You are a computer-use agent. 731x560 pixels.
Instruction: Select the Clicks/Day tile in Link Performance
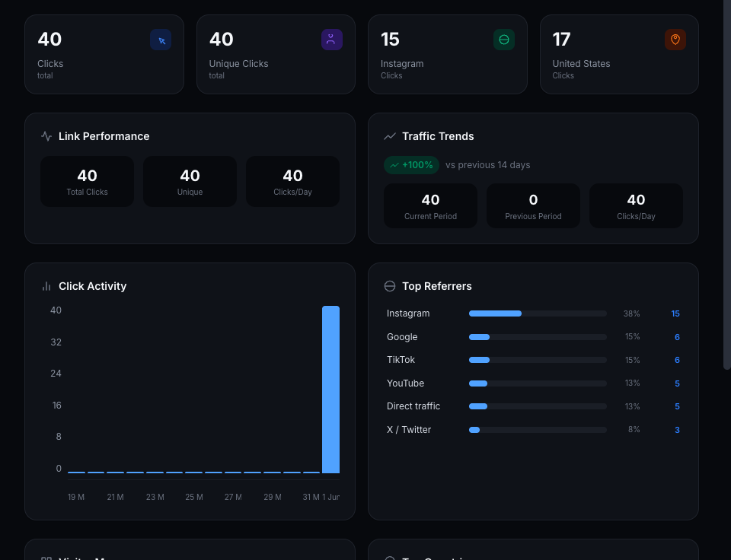[x=292, y=181]
